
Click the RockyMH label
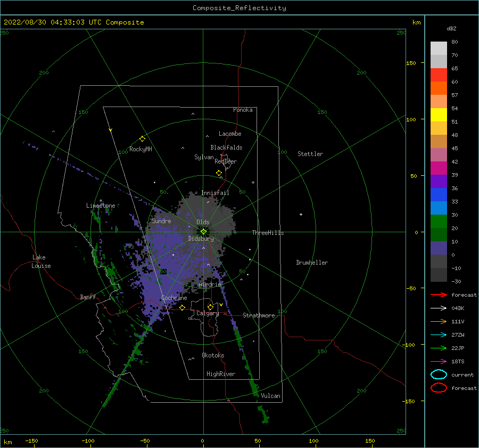coord(141,149)
